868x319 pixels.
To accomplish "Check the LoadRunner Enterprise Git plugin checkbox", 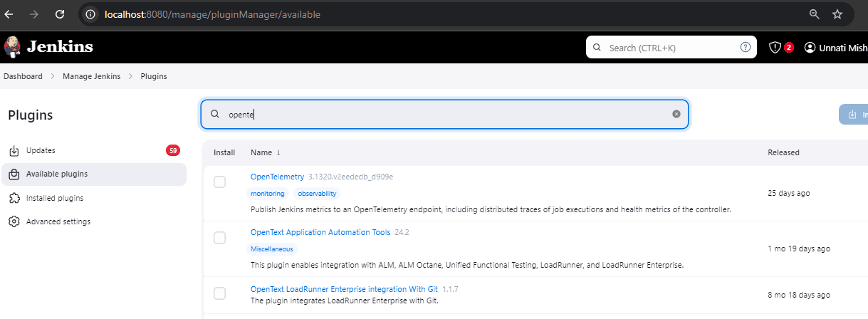I will (220, 293).
